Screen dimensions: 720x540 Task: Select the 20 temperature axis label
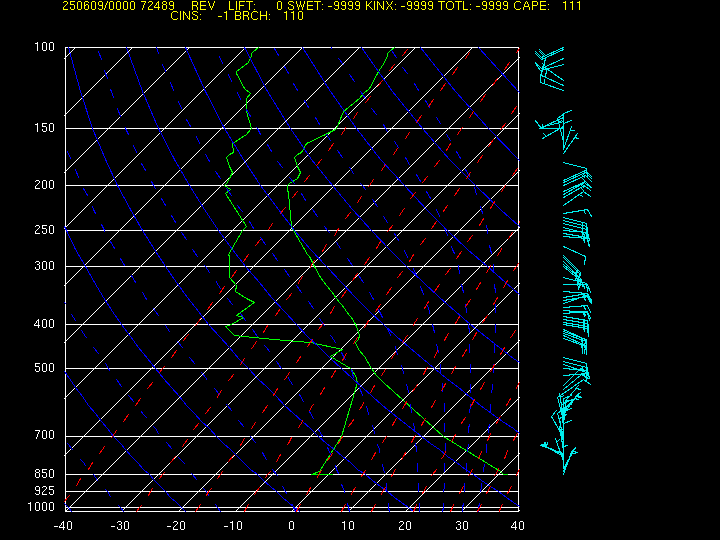click(x=405, y=526)
